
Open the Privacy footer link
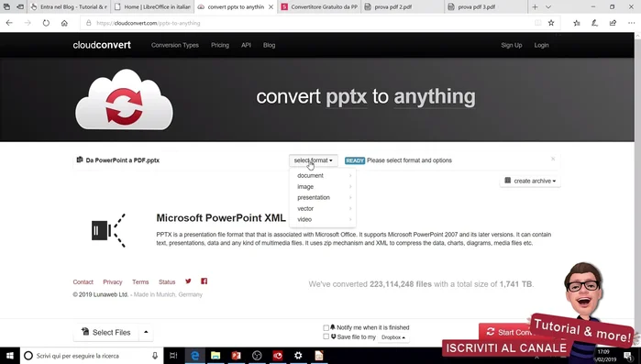pos(113,281)
